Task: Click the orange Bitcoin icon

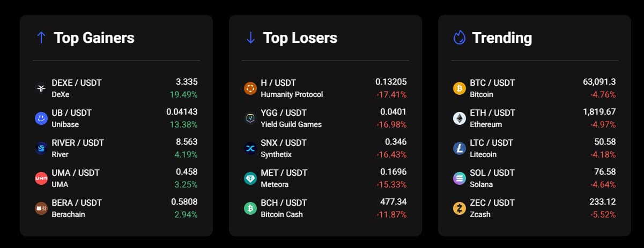Action: coord(460,88)
